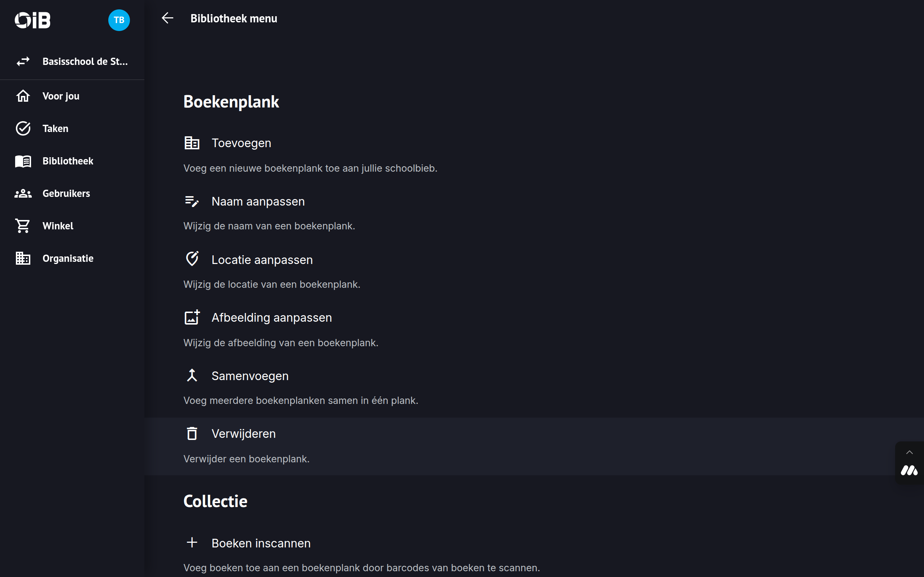Click the trash icon for Verwijderen

[x=192, y=433]
